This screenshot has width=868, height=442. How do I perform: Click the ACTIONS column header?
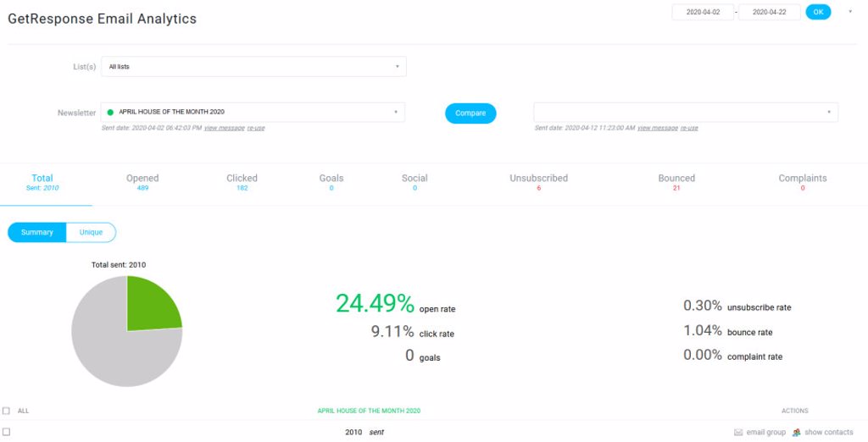[795, 411]
